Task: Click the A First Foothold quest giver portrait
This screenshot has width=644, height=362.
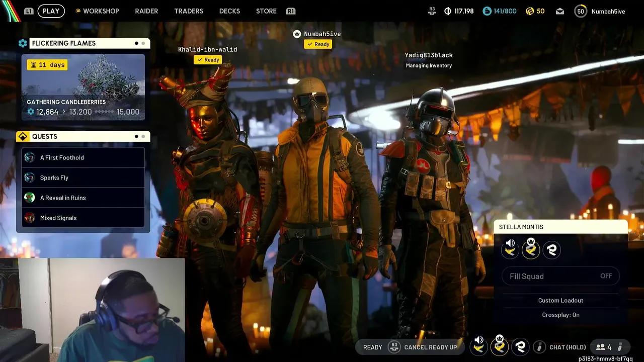Action: pyautogui.click(x=30, y=157)
